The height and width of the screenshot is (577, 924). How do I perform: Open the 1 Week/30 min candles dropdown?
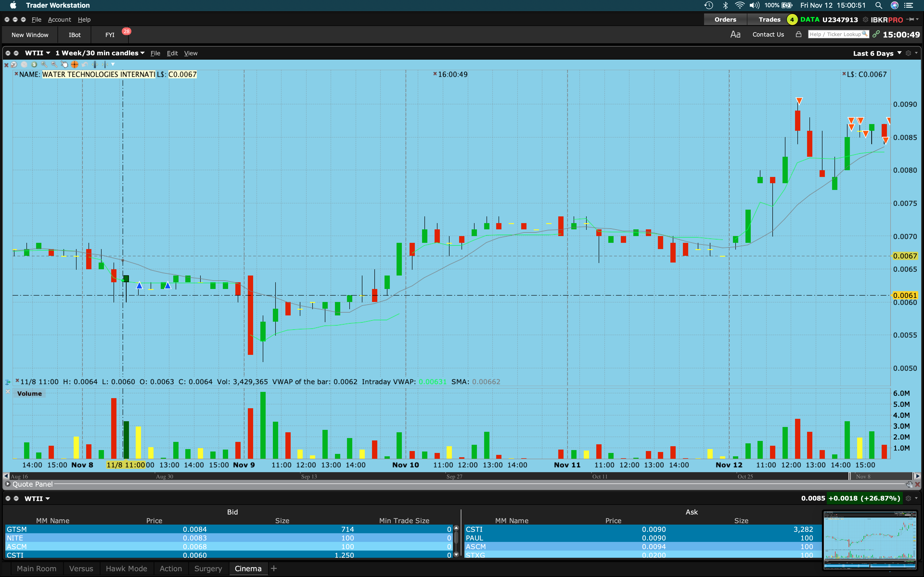pos(100,53)
